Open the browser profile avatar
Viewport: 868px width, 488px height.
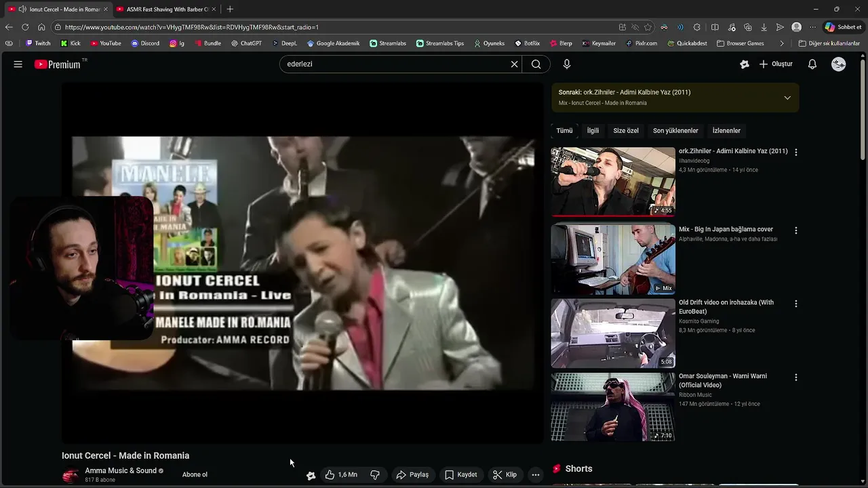(796, 27)
